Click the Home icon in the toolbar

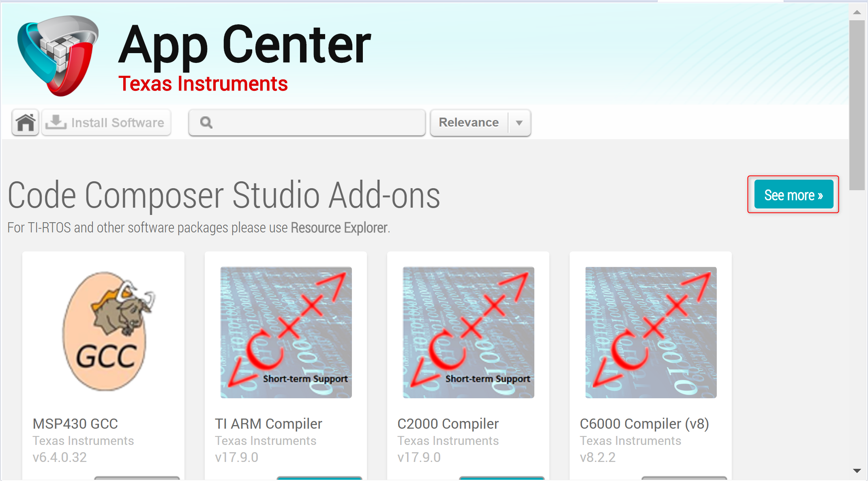click(x=25, y=122)
